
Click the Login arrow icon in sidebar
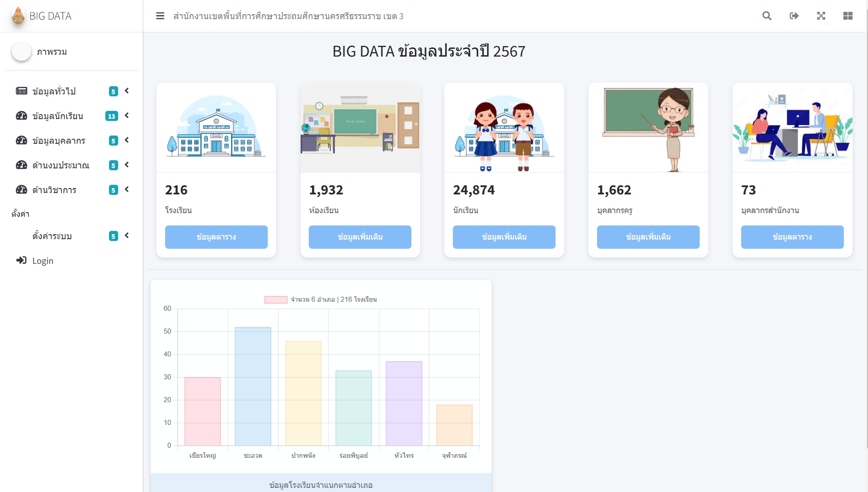21,261
